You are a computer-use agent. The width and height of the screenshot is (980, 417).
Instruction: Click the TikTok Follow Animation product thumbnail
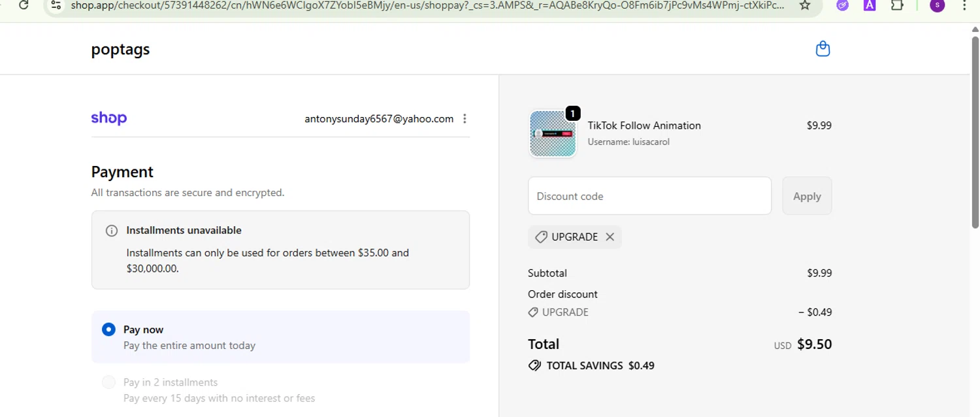pyautogui.click(x=553, y=134)
